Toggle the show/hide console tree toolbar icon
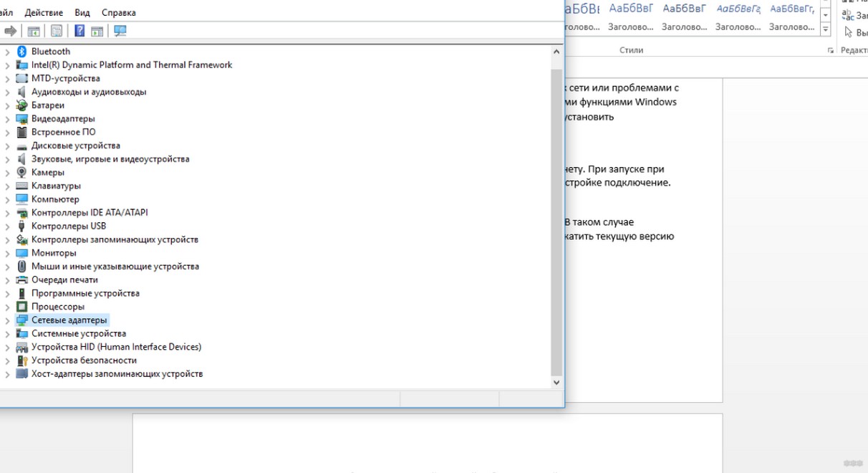Screen dimensions: 868x473 pyautogui.click(x=34, y=31)
